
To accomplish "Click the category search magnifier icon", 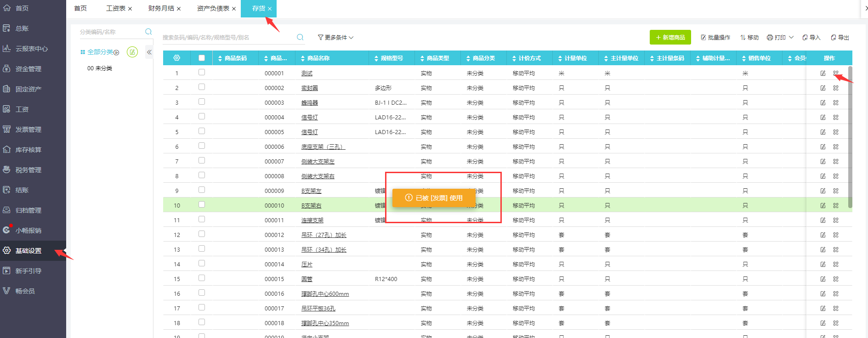I will click(148, 32).
